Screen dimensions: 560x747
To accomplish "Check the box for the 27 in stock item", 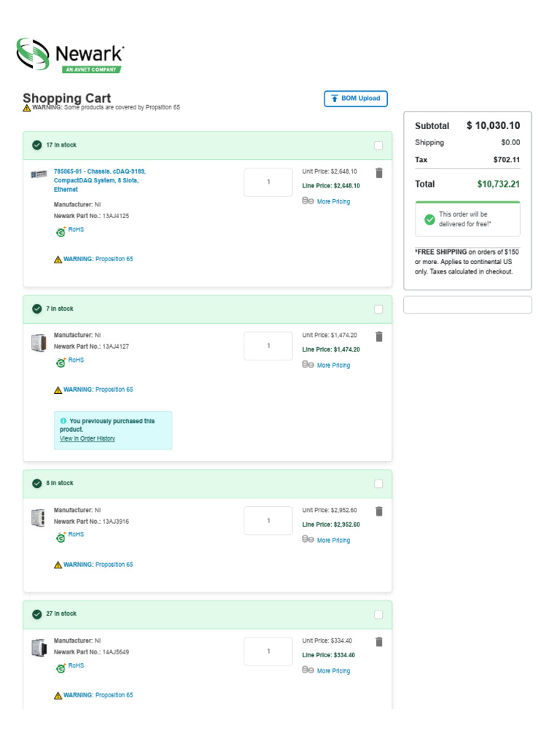I will 378,614.
